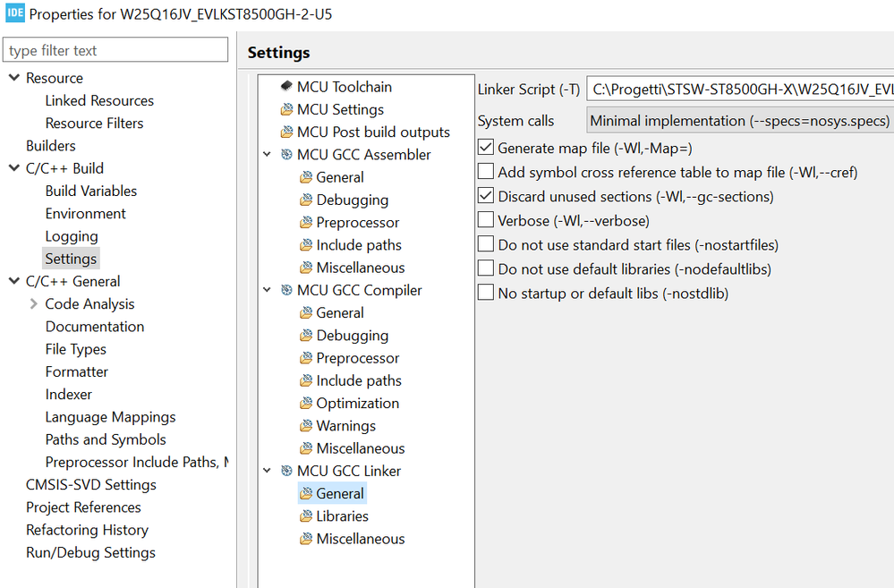894x588 pixels.
Task: Click the linker Libraries page icon
Action: coord(306,516)
